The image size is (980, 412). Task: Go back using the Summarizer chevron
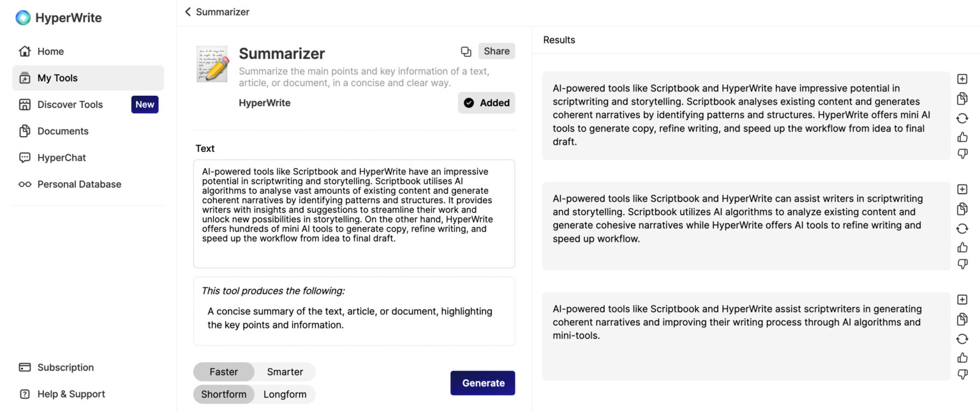[188, 11]
